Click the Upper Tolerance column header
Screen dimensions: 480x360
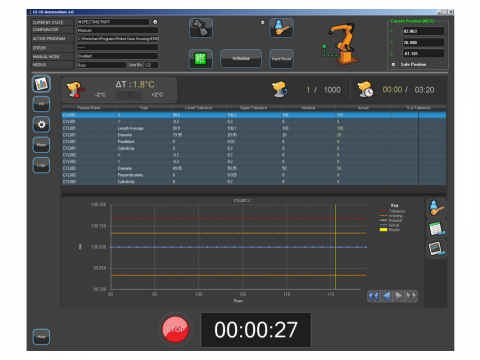pos(253,108)
